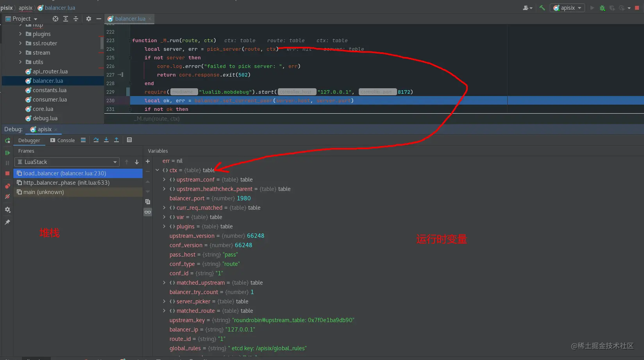Open the Project view dropdown
Image resolution: width=644 pixels, height=360 pixels.
coord(21,19)
